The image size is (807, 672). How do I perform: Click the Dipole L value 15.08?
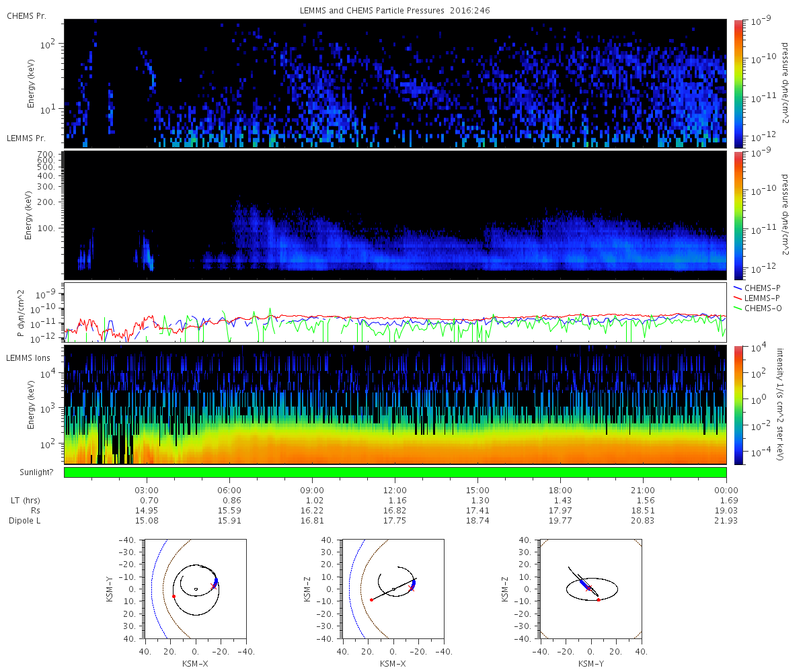point(149,521)
